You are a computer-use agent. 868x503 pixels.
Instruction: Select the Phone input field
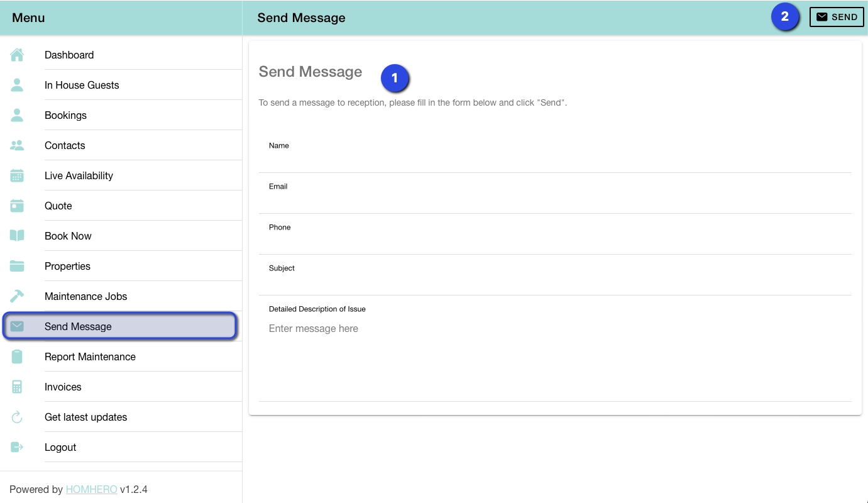pyautogui.click(x=554, y=243)
